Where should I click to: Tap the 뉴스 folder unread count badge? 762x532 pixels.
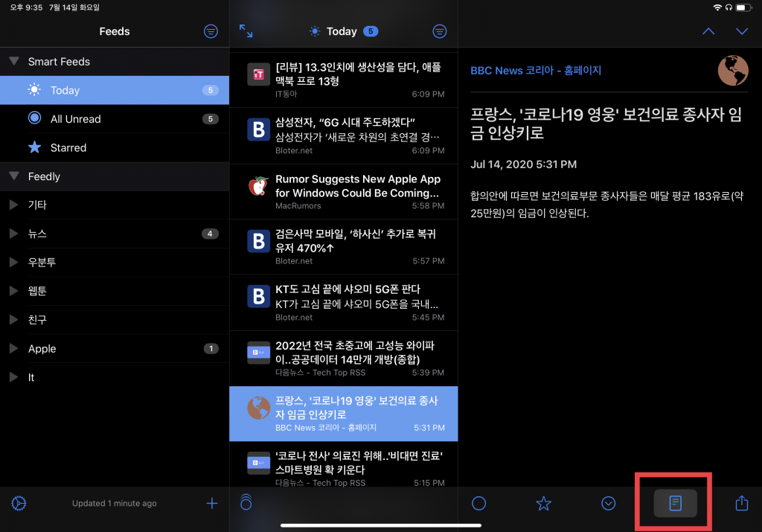(210, 234)
